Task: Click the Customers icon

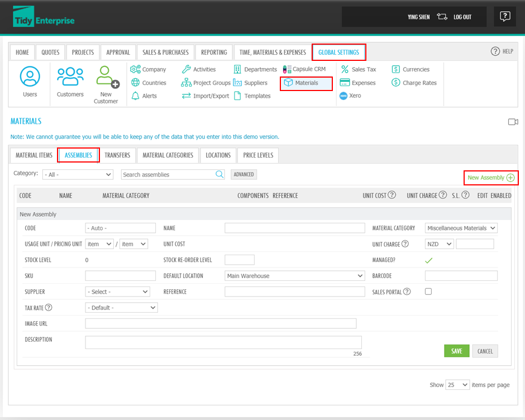Action: click(x=70, y=77)
